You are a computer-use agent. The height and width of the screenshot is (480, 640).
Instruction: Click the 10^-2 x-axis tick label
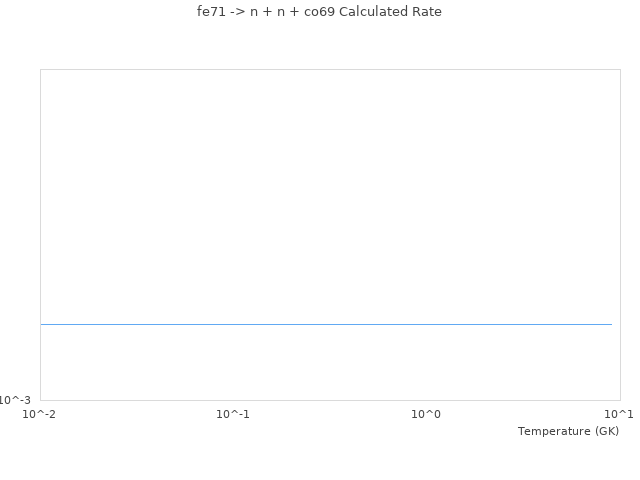click(x=40, y=414)
